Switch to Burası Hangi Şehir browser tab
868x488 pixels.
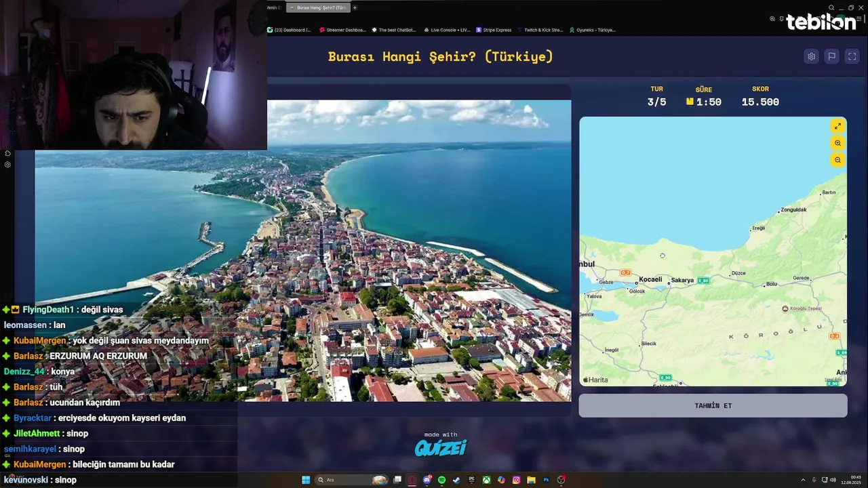coord(317,7)
